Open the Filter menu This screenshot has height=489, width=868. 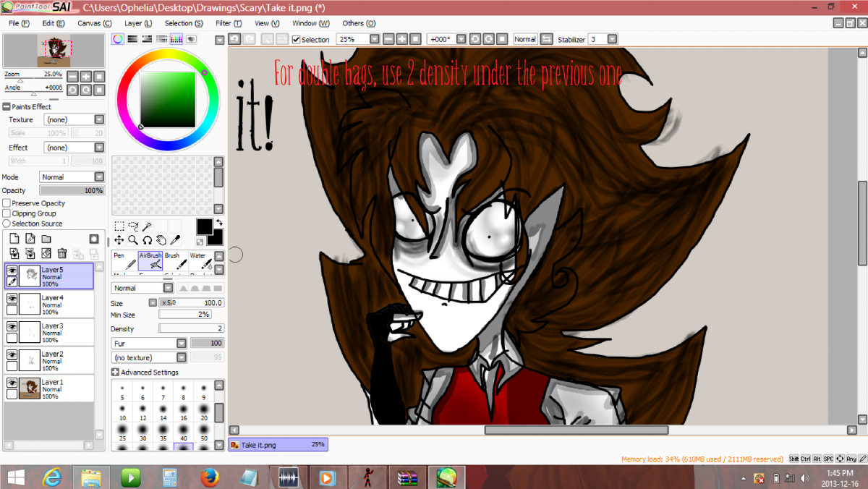tap(225, 23)
